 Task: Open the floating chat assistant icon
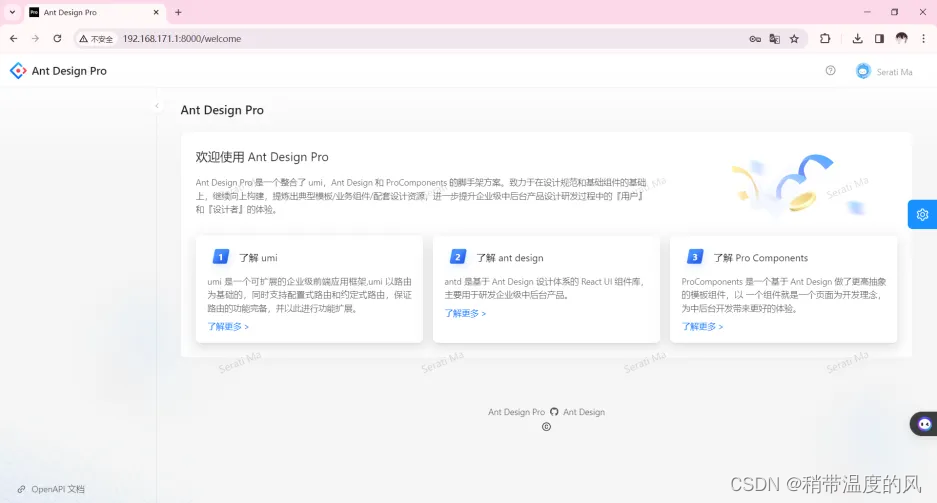[924, 424]
